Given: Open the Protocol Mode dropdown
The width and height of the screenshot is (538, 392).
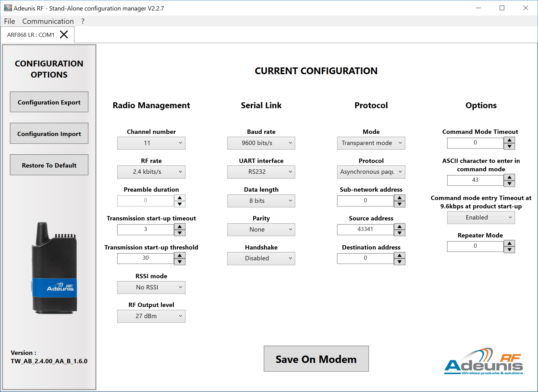Looking at the screenshot, I should pos(371,143).
